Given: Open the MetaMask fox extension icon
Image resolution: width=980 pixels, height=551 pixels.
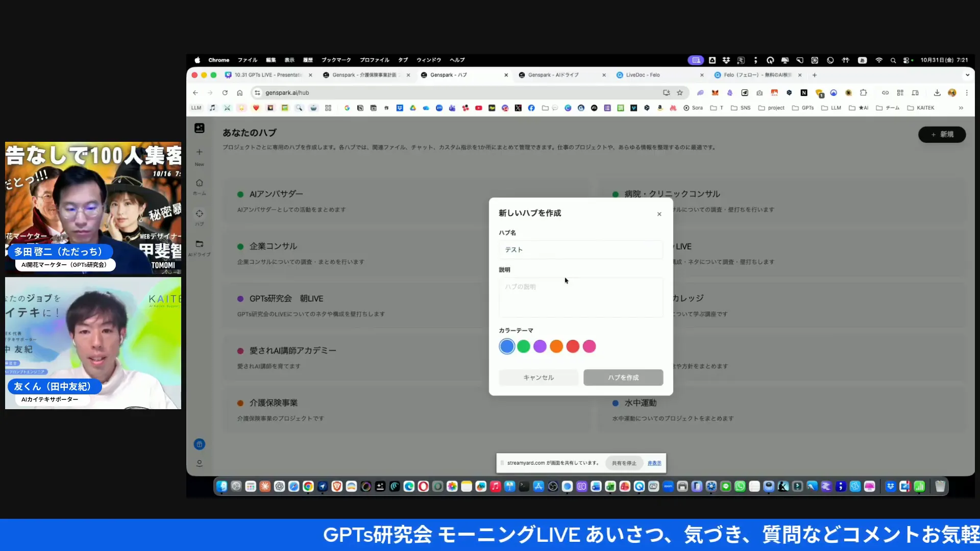Looking at the screenshot, I should pos(715,92).
